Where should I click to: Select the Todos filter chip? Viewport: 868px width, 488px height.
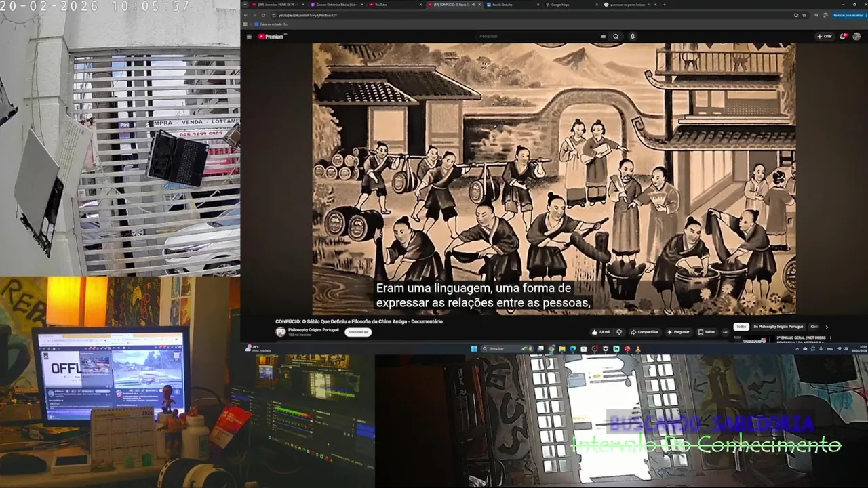tap(741, 327)
